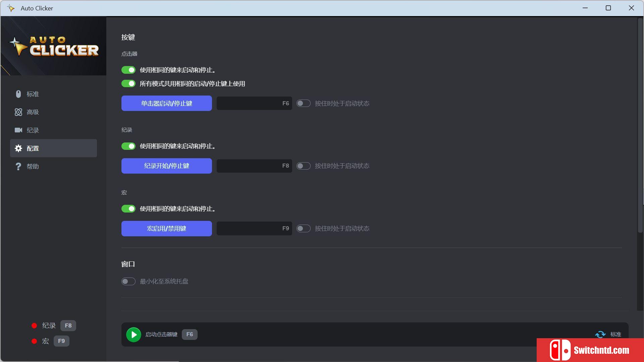The height and width of the screenshot is (362, 644).
Task: Click the red dot beside 纪录 F8
Action: tap(34, 325)
